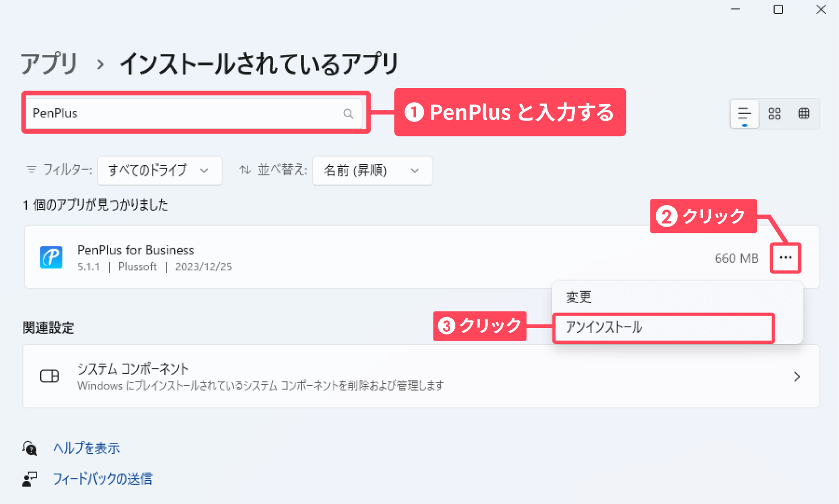Screen dimensions: 839x504
Task: Open the すべてのドライブ filter dropdown
Action: (x=159, y=171)
